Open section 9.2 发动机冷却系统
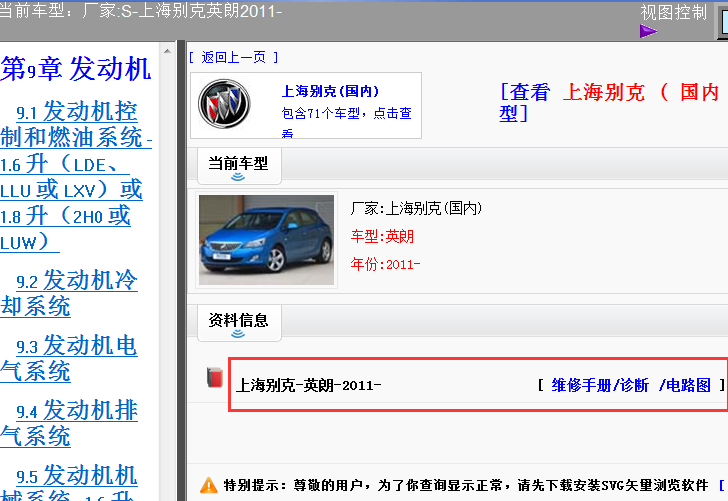Viewport: 728px width, 501px height. 69,293
